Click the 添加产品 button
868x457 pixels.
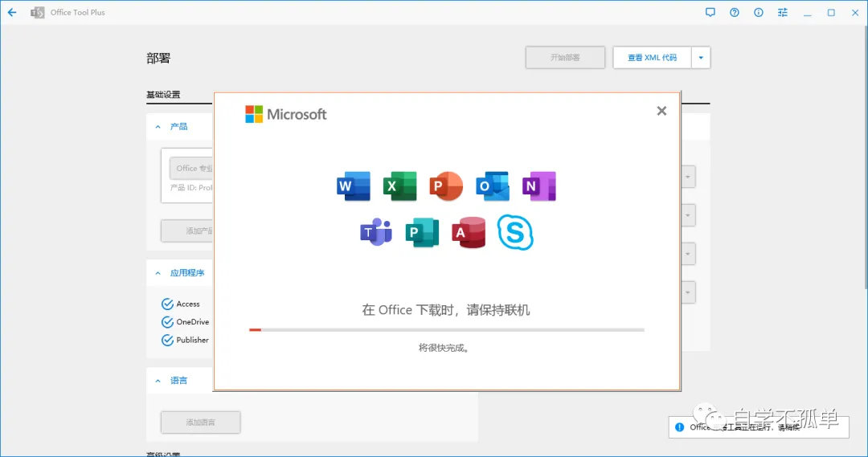click(187, 231)
